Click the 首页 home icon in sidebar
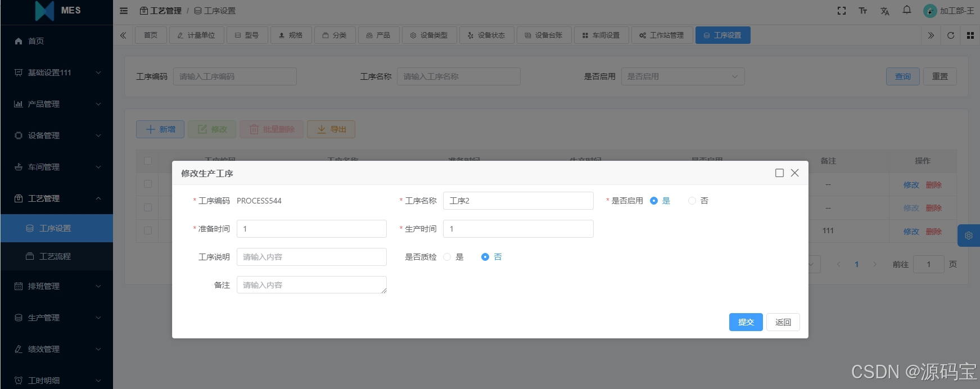Viewport: 980px width, 389px height. 19,41
